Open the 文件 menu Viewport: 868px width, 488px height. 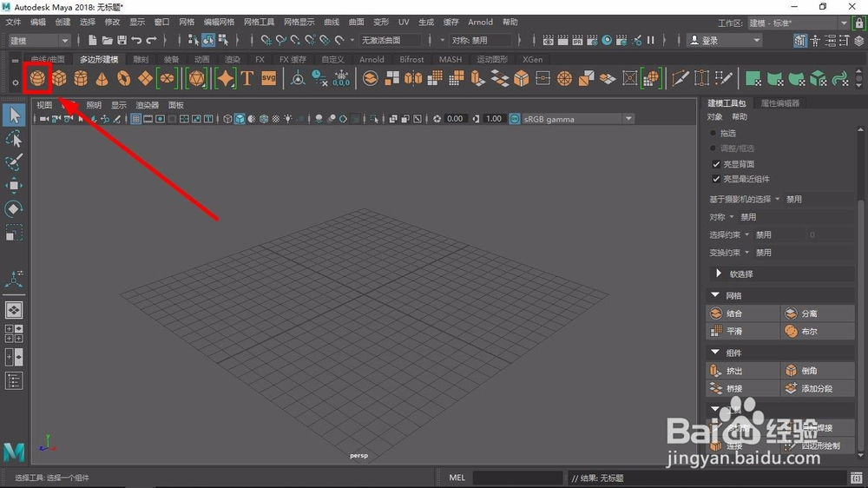pyautogui.click(x=13, y=23)
